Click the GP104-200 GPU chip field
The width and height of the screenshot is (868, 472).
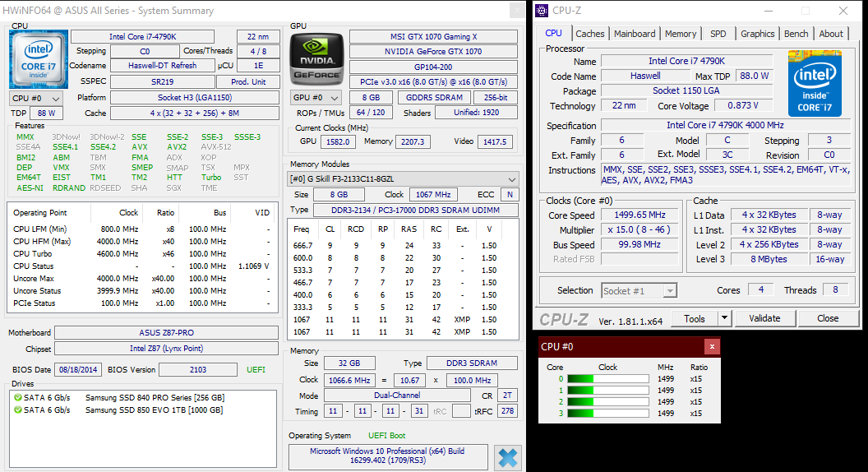coord(433,67)
